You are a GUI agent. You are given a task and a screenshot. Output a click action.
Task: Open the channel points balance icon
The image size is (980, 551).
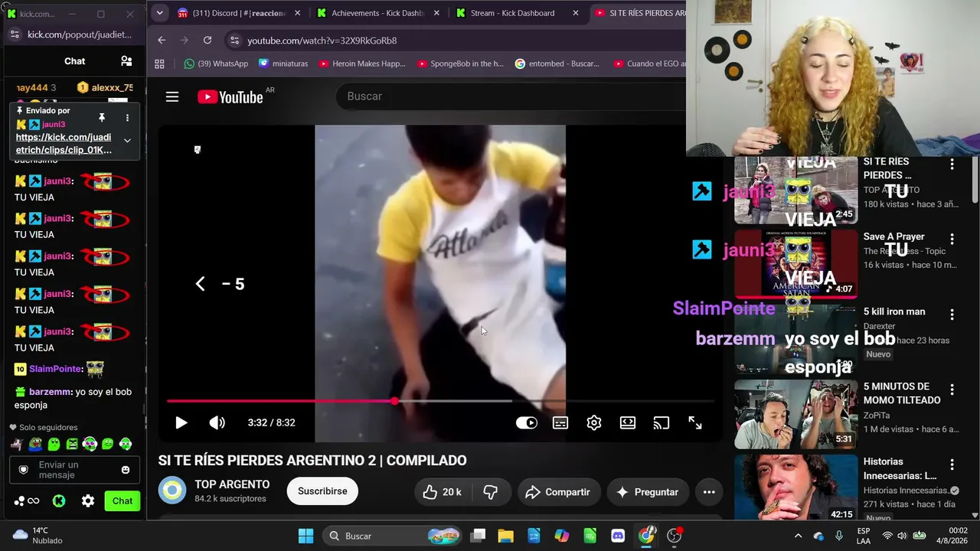26,501
